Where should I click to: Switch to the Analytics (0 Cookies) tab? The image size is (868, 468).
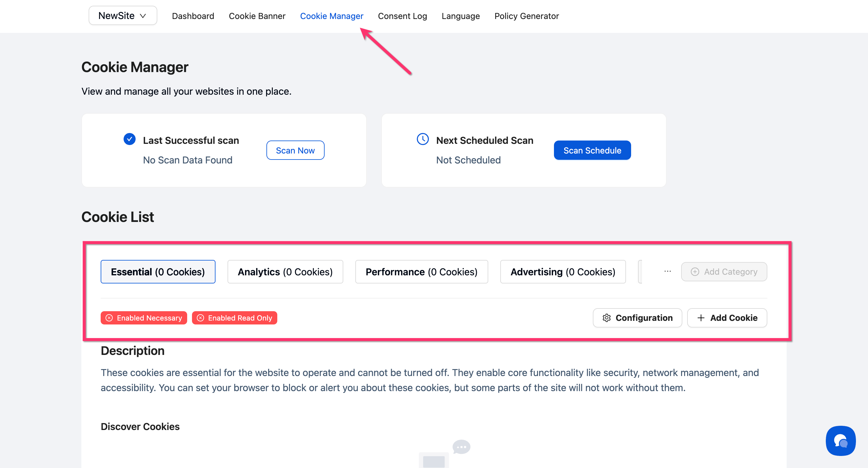[285, 272]
